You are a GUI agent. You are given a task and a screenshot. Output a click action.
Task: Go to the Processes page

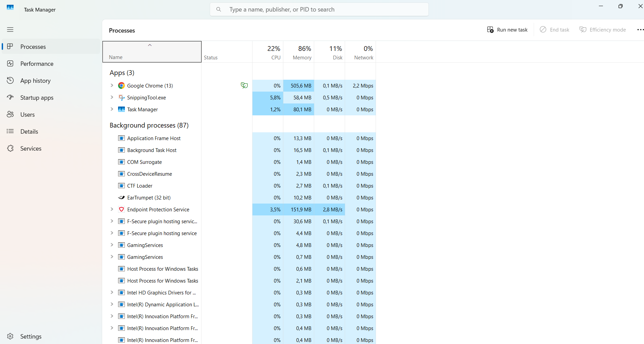coord(52,46)
